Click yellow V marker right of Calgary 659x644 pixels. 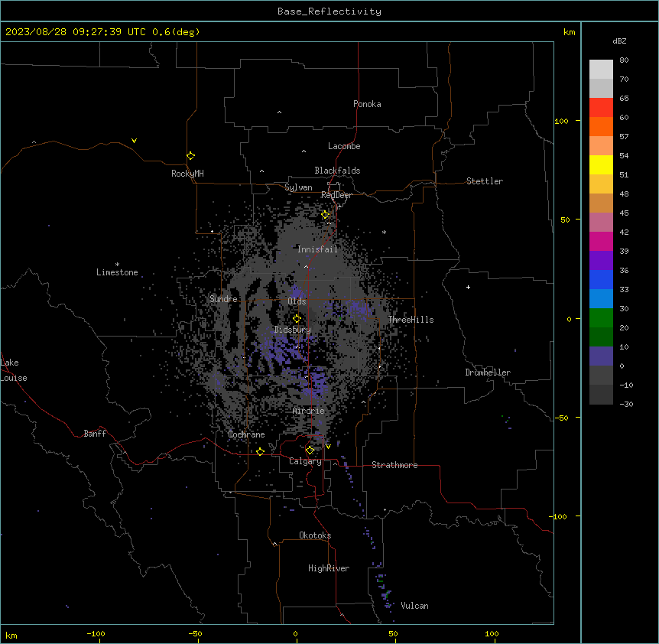tap(328, 447)
